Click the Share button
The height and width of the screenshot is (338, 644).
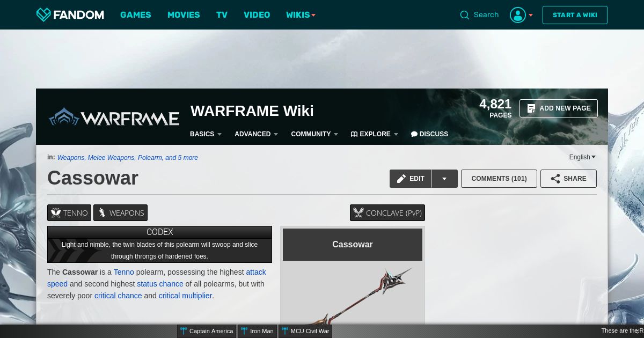click(x=568, y=179)
